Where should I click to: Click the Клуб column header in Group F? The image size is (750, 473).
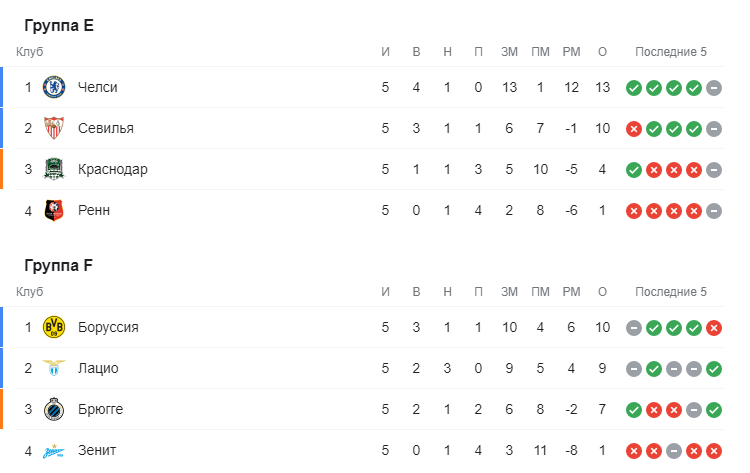click(x=30, y=292)
